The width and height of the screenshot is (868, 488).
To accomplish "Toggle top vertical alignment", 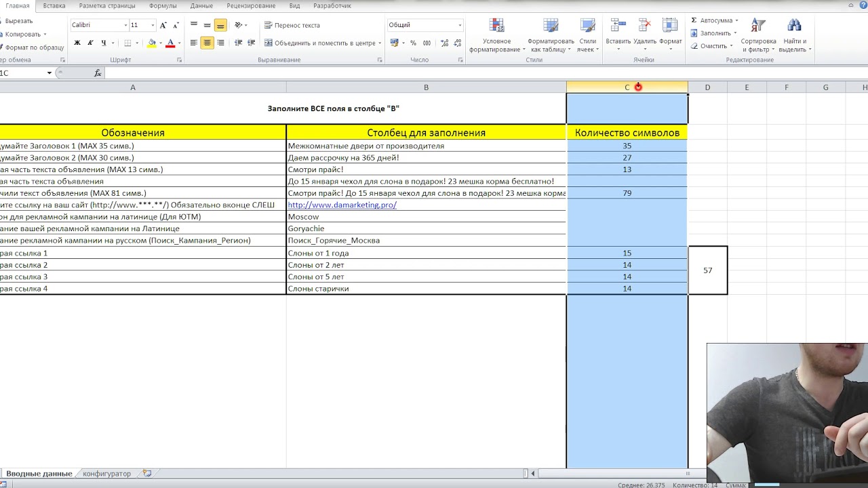I will point(194,25).
